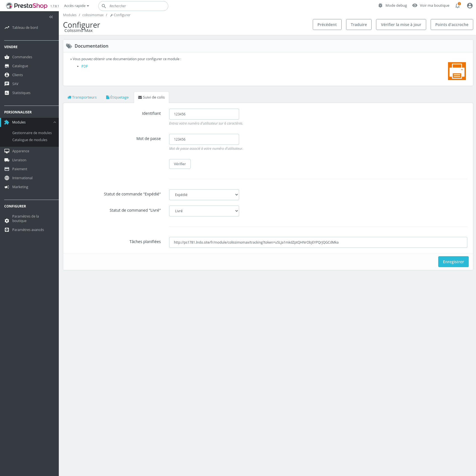Click the Clients person icon
476x476 pixels.
tap(7, 75)
